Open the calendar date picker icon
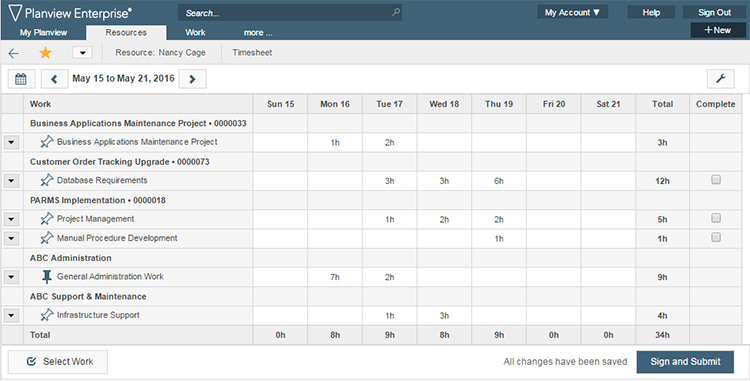This screenshot has height=381, width=750. (21, 79)
